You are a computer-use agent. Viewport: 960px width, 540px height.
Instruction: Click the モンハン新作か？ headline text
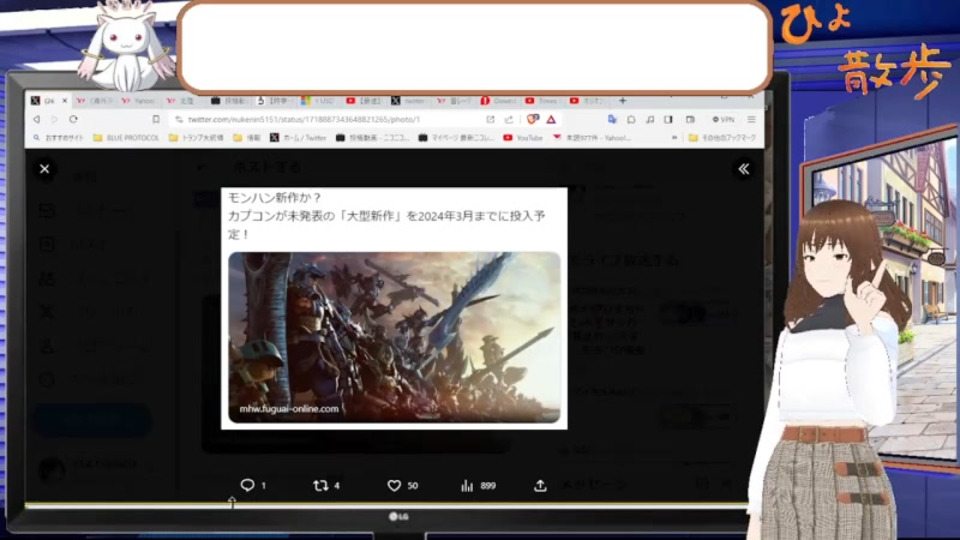pos(274,198)
